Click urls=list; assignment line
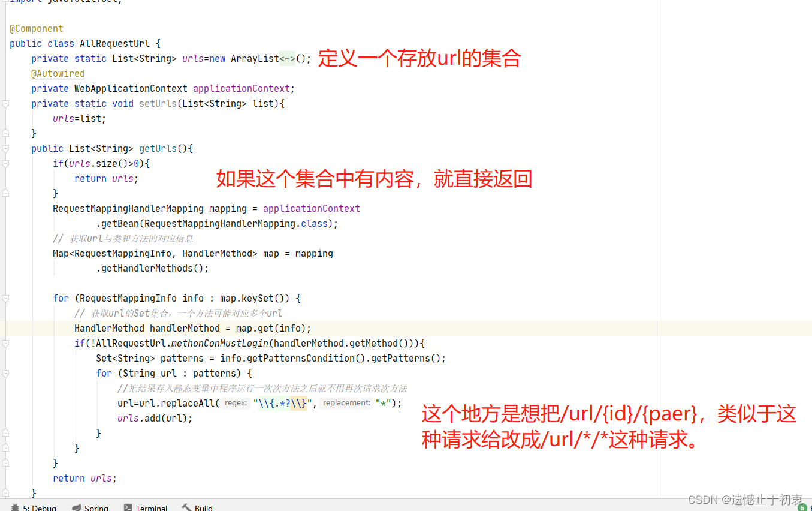This screenshot has height=511, width=812. (x=80, y=119)
